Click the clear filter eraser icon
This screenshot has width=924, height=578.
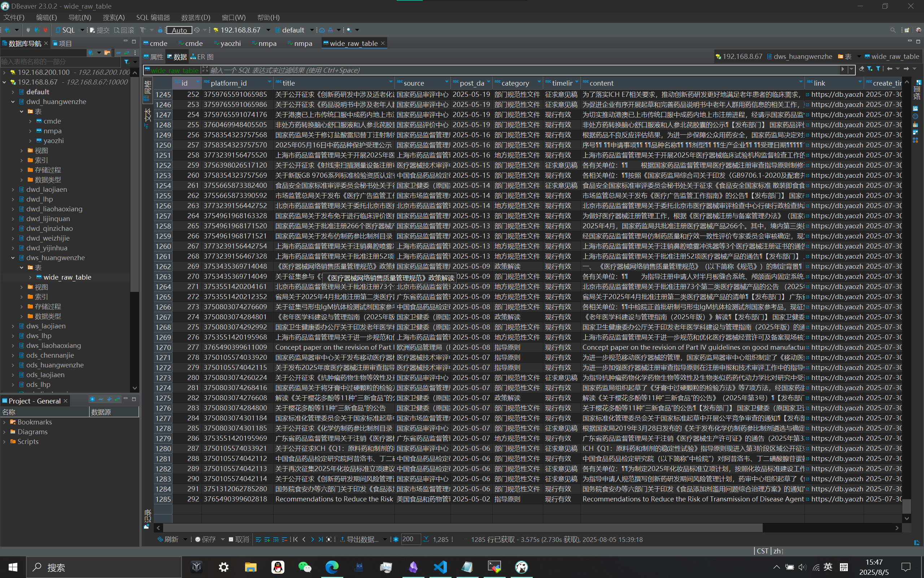click(x=862, y=69)
